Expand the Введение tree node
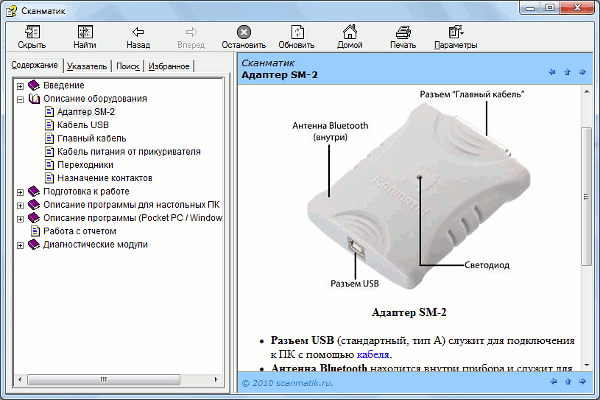The image size is (600, 400). [20, 86]
